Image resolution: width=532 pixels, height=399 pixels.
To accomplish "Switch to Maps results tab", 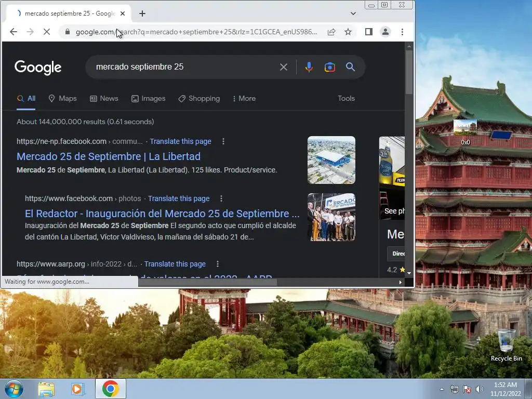I will (x=63, y=98).
